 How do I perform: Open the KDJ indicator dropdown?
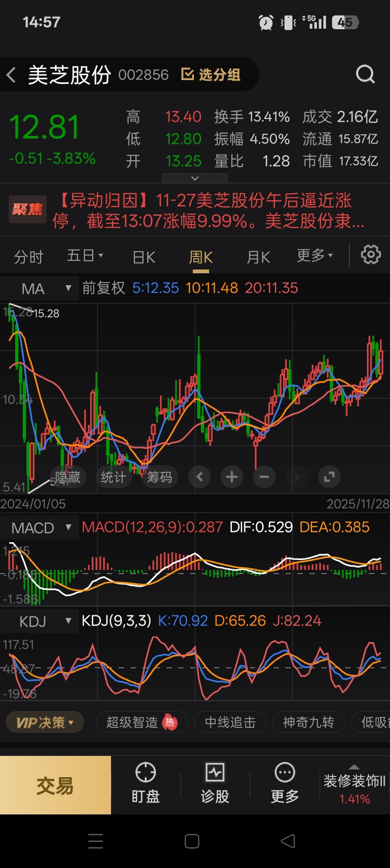(39, 621)
